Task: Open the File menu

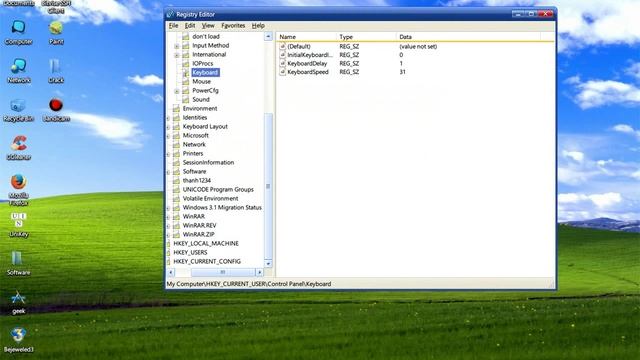Action: [173, 25]
